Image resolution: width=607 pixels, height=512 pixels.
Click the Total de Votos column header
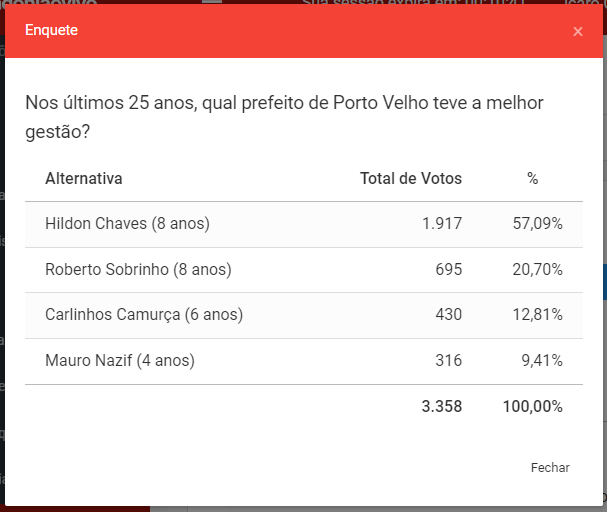pyautogui.click(x=411, y=179)
